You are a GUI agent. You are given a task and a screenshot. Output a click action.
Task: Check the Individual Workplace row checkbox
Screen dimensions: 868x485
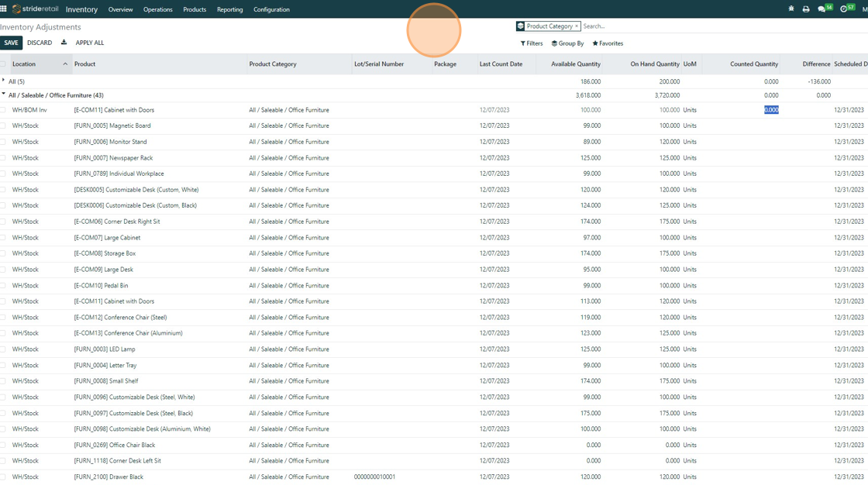point(3,174)
